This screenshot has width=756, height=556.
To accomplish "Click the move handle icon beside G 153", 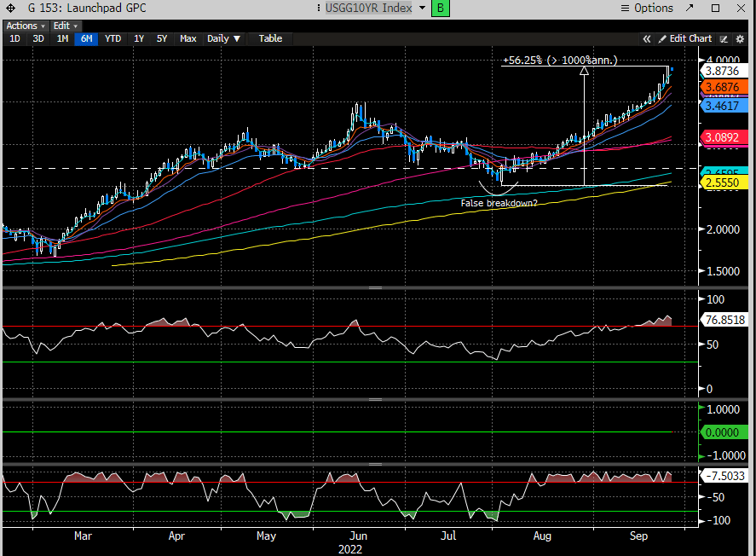I will click(x=10, y=9).
